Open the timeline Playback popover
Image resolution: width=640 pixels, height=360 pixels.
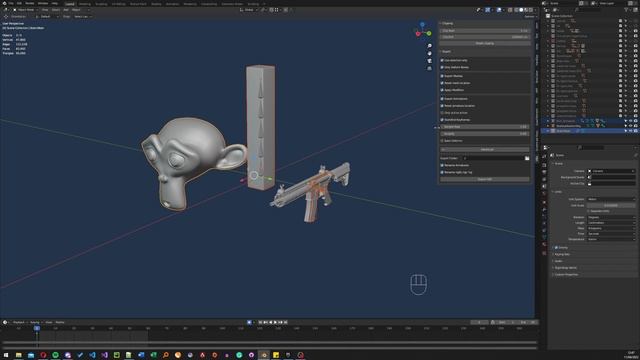pyautogui.click(x=19, y=322)
